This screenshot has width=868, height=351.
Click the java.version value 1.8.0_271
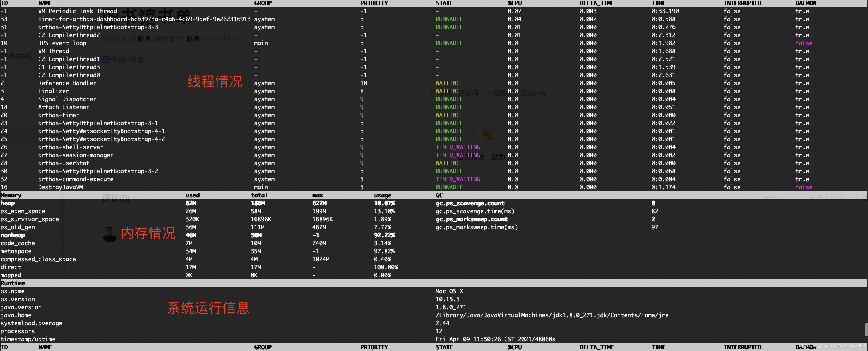[x=451, y=307]
